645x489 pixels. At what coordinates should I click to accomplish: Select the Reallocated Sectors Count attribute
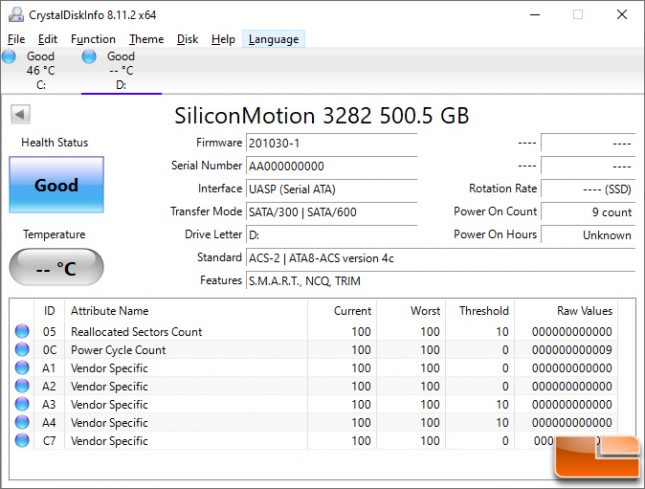pyautogui.click(x=137, y=332)
